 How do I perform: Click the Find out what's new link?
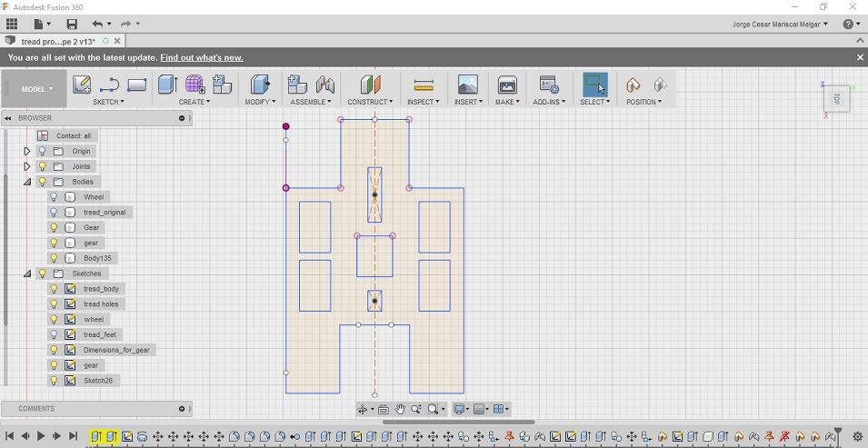coord(202,57)
